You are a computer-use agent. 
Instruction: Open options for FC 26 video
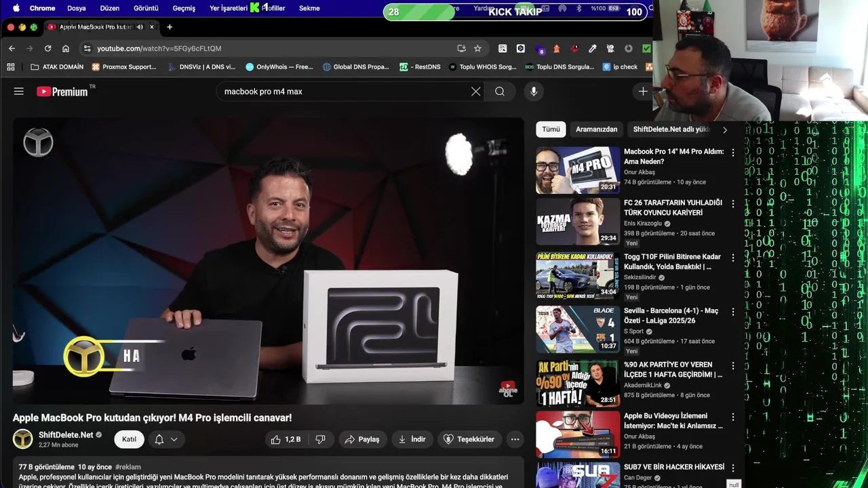point(732,204)
